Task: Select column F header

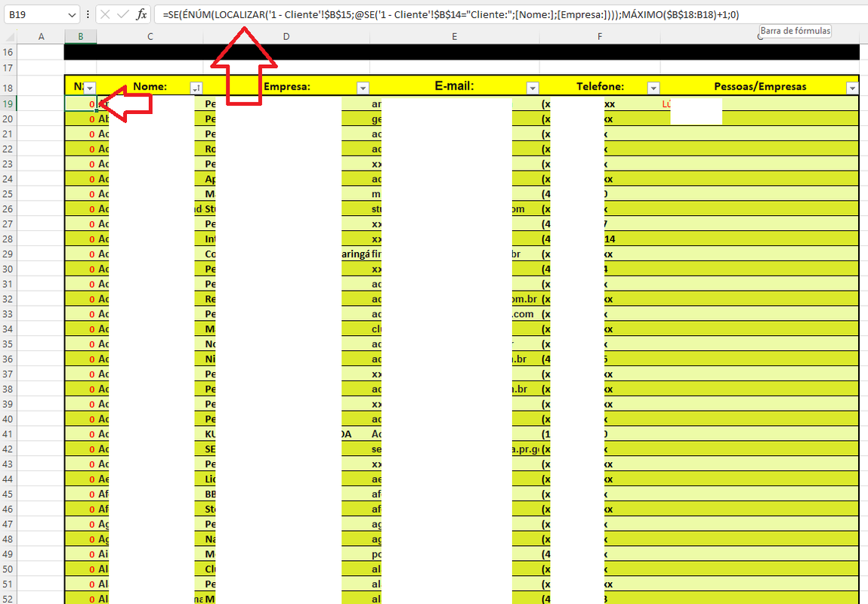Action: pos(600,36)
